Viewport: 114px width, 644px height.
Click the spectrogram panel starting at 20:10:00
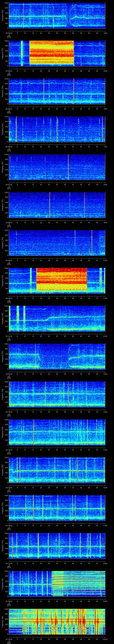pos(57,280)
